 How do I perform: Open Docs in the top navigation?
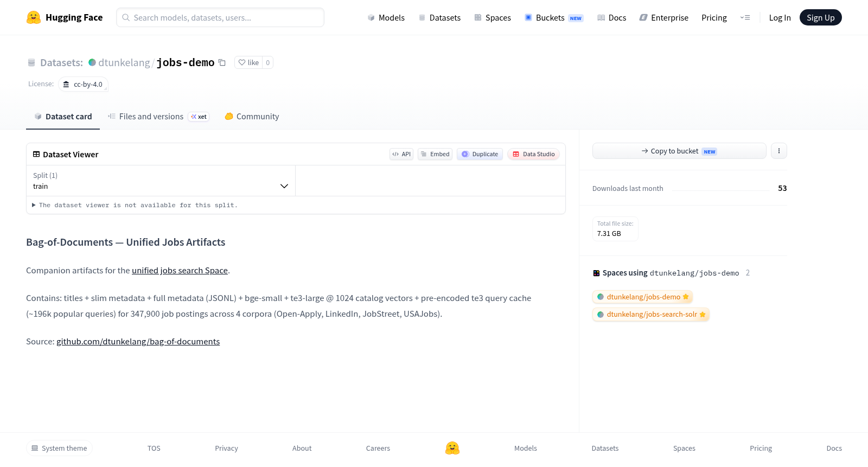tap(611, 17)
